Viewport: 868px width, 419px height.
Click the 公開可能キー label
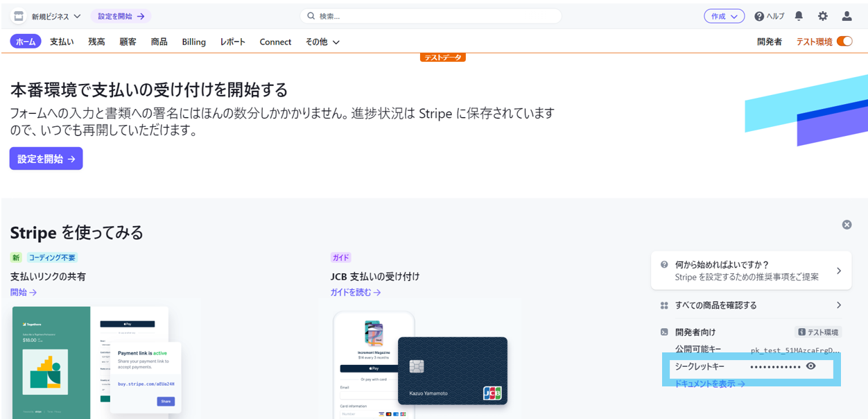tap(698, 349)
